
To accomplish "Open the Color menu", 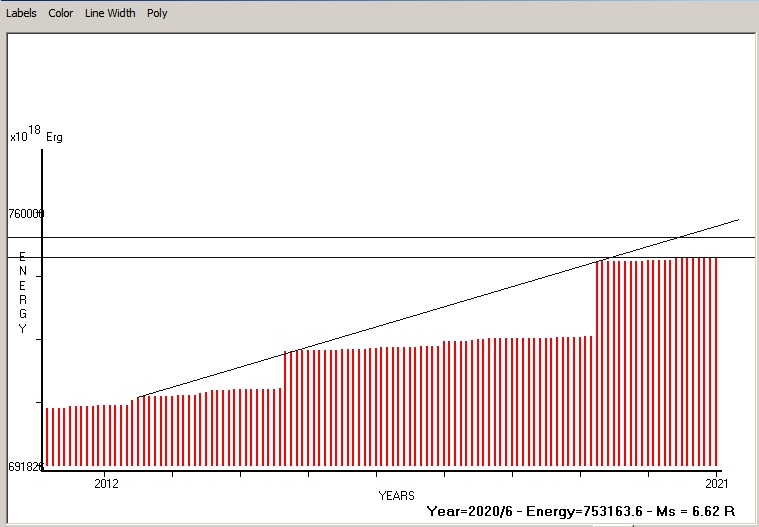I will 60,13.
